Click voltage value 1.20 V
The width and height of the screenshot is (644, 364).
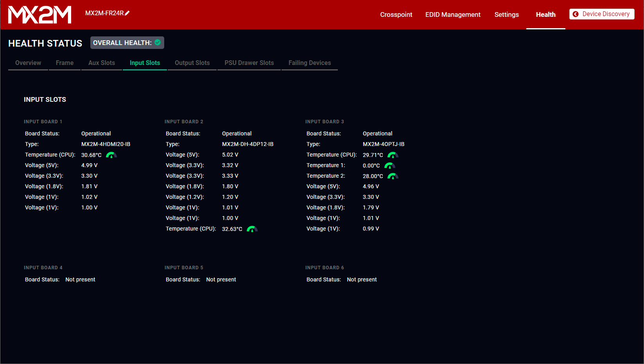[x=230, y=197]
